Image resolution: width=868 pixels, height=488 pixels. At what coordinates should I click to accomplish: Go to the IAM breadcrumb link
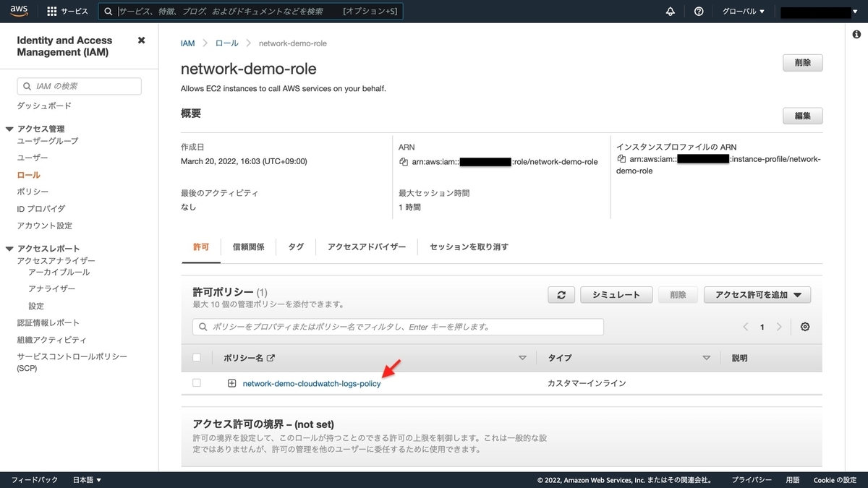[x=188, y=43]
